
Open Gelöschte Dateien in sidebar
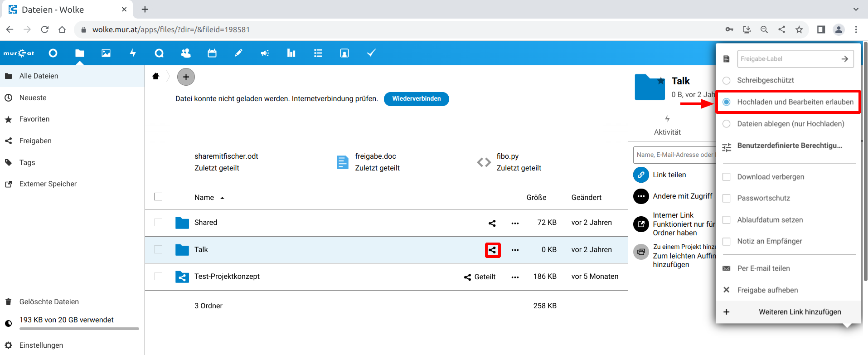click(x=49, y=302)
